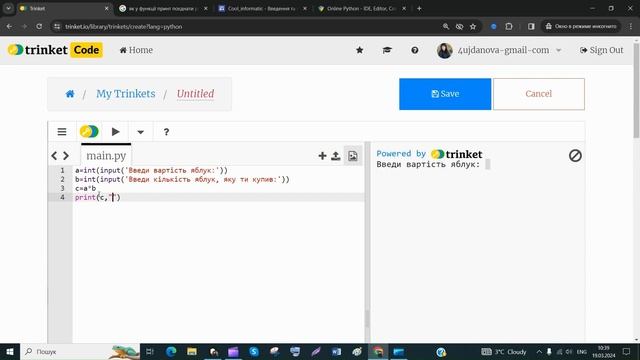This screenshot has height=360, width=640.
Task: Open Skype from the taskbar
Action: [x=254, y=351]
